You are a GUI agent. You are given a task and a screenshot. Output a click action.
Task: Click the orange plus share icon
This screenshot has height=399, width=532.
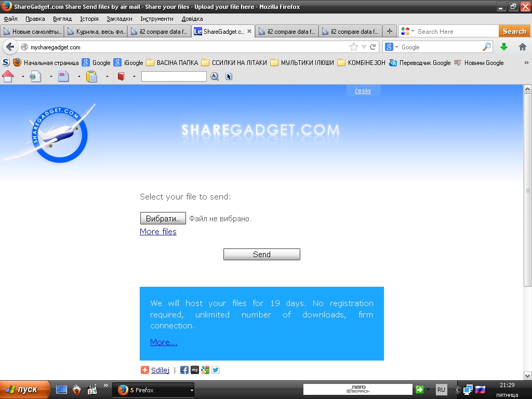[145, 370]
